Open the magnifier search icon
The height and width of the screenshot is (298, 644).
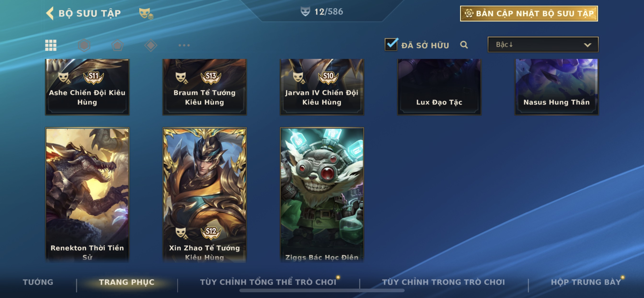point(464,45)
